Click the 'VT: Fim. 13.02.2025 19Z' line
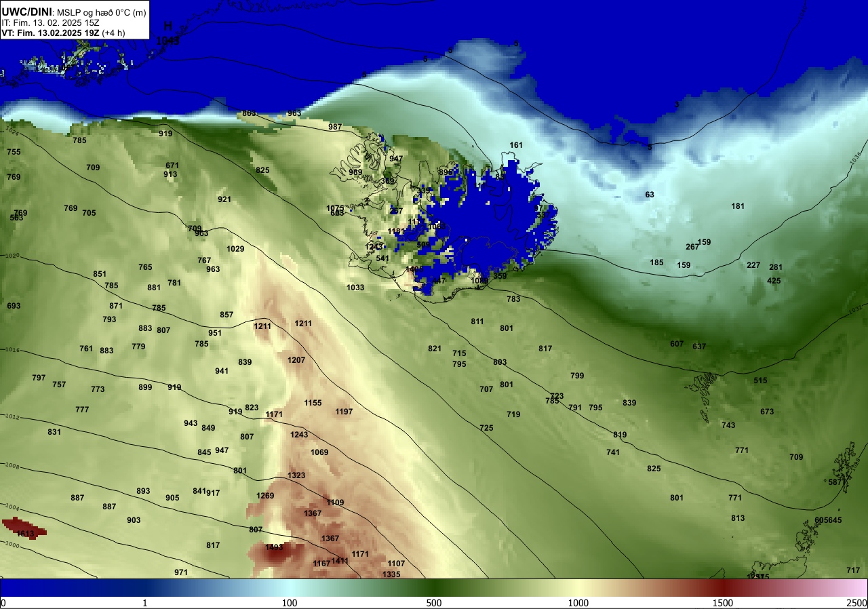The height and width of the screenshot is (609, 868). pos(51,33)
